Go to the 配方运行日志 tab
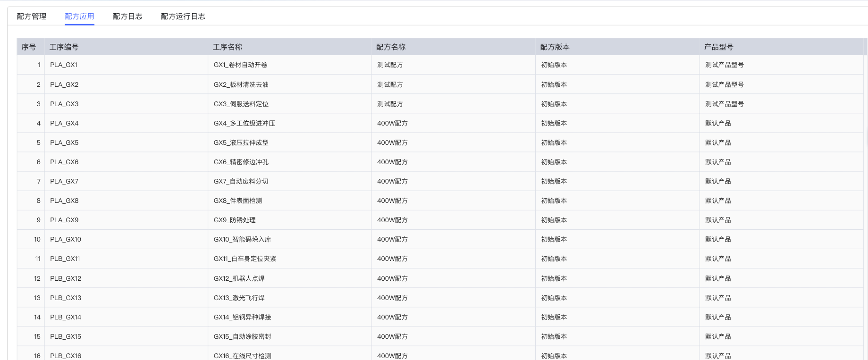The height and width of the screenshot is (360, 868). click(183, 17)
